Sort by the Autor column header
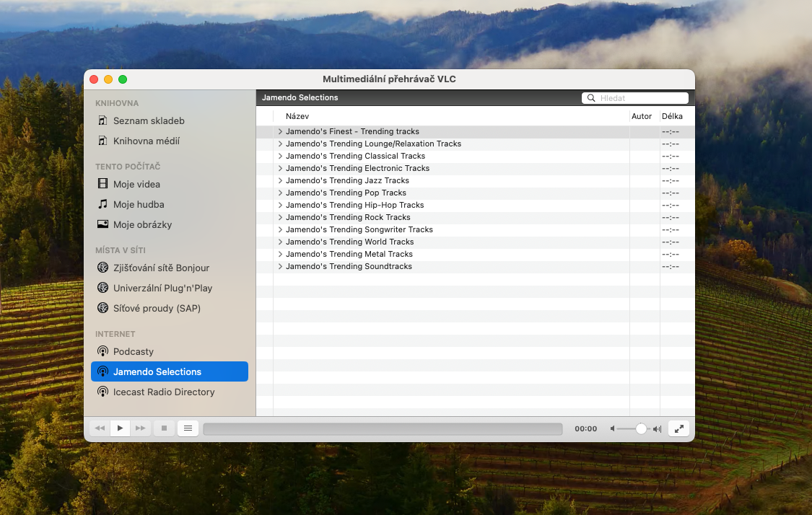The image size is (812, 515). (645, 116)
